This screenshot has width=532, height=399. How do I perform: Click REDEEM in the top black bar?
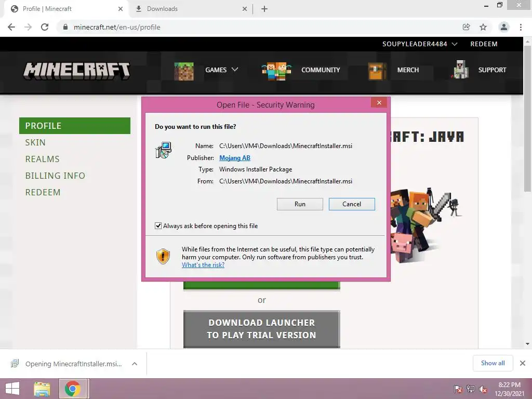[x=484, y=44]
